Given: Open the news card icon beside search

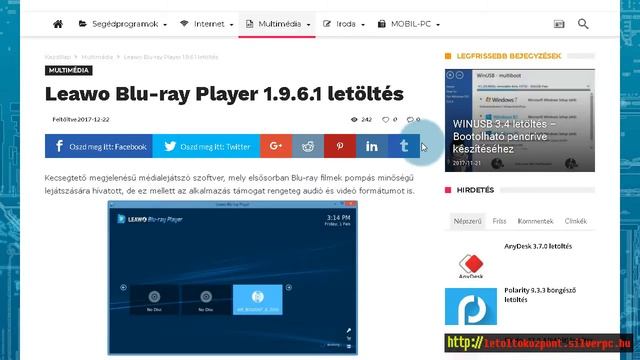Looking at the screenshot, I should coord(559,24).
